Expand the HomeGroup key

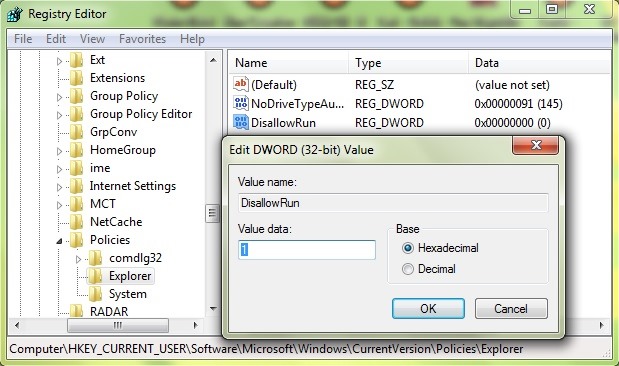[x=59, y=151]
